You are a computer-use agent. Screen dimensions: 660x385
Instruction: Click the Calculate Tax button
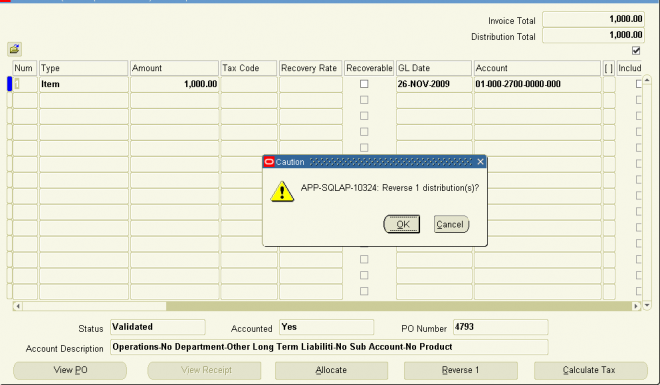(590, 370)
